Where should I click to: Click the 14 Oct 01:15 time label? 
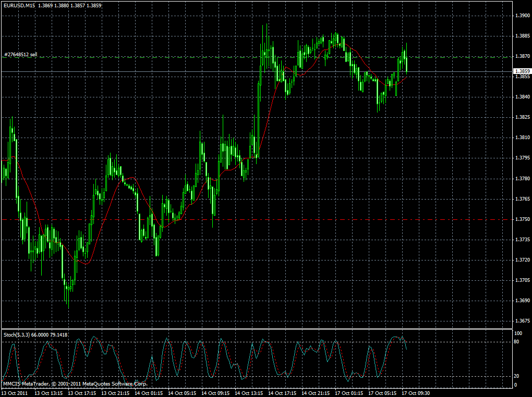tap(149, 393)
